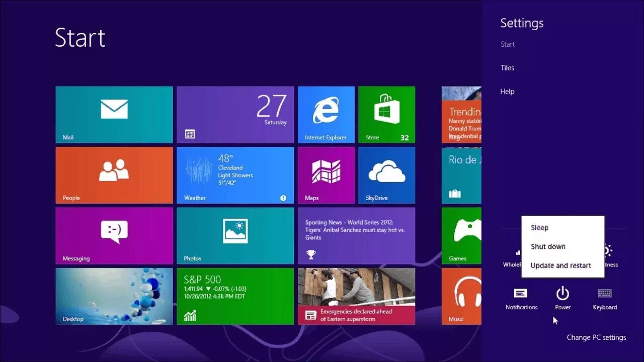Image resolution: width=644 pixels, height=362 pixels.
Task: Open Tiles settings link
Action: [507, 68]
